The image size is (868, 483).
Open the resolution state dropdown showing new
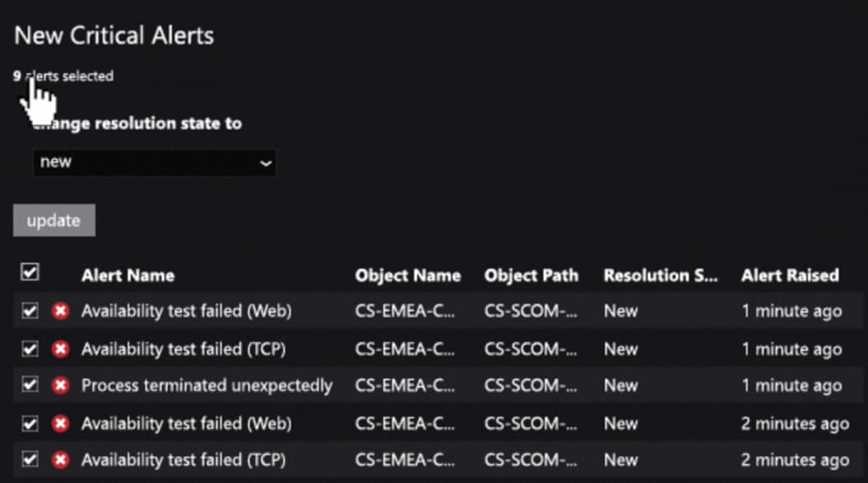155,162
